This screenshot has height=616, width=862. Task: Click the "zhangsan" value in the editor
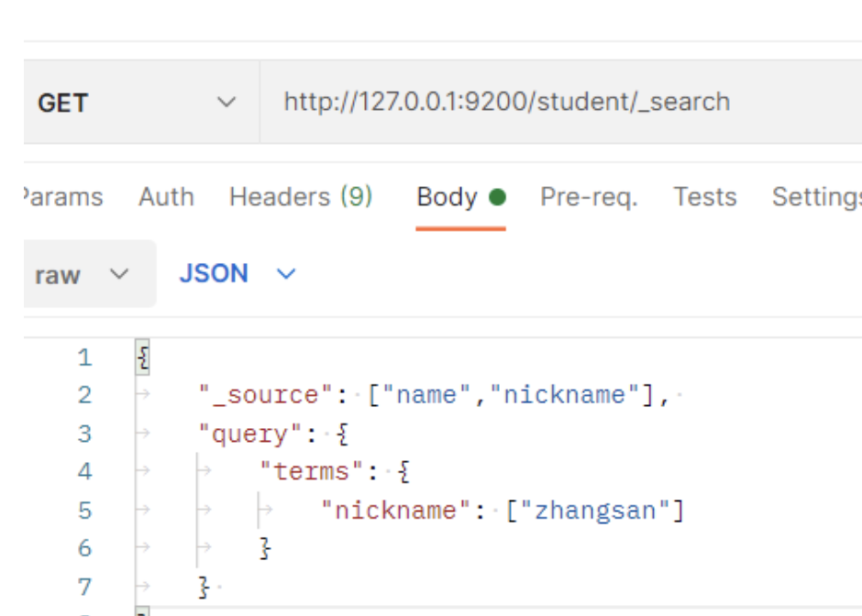coord(595,511)
